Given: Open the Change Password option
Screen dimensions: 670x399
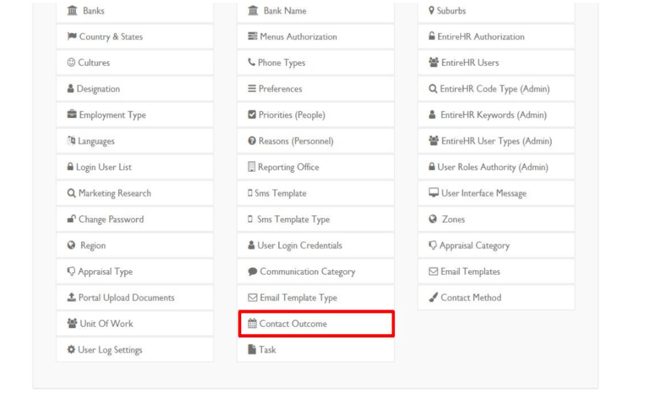Looking at the screenshot, I should (x=135, y=219).
